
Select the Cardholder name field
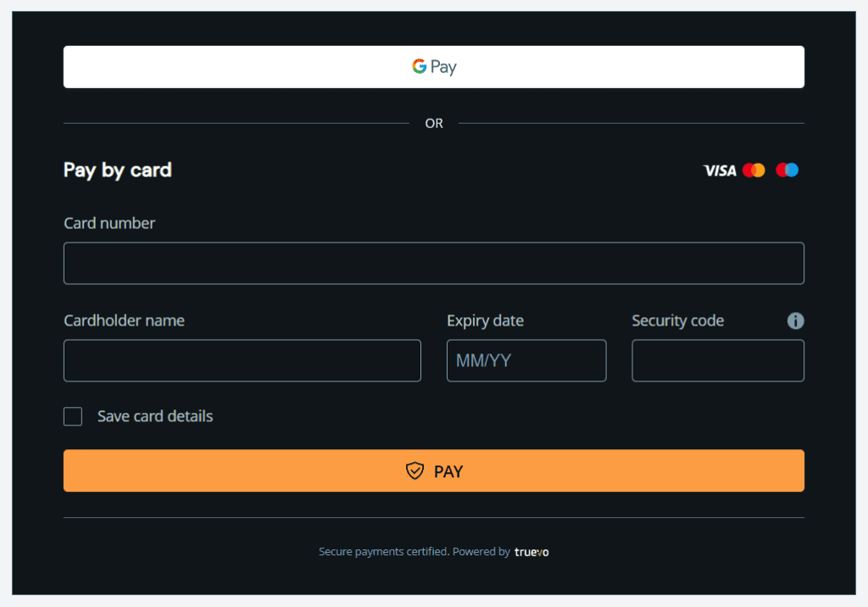pyautogui.click(x=242, y=360)
